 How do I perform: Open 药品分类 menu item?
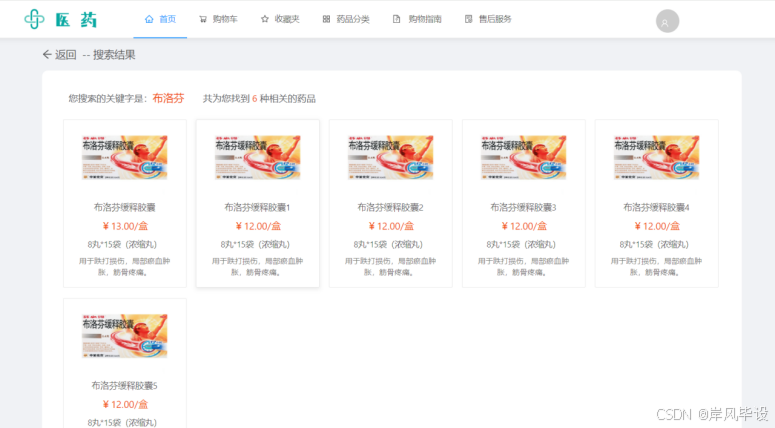click(x=346, y=19)
